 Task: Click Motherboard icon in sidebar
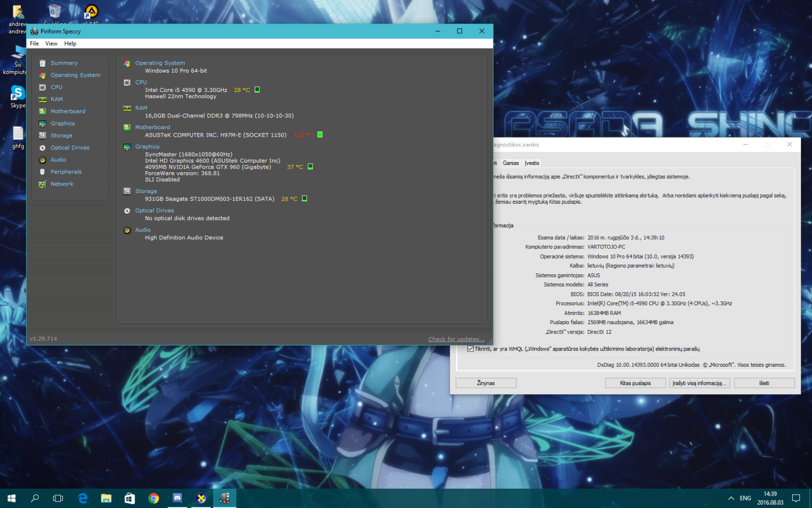[43, 111]
